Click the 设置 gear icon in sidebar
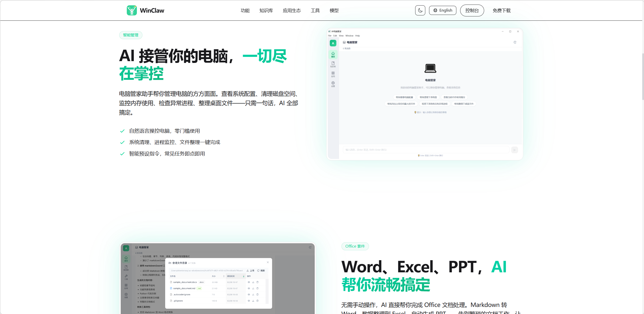 coord(333,84)
